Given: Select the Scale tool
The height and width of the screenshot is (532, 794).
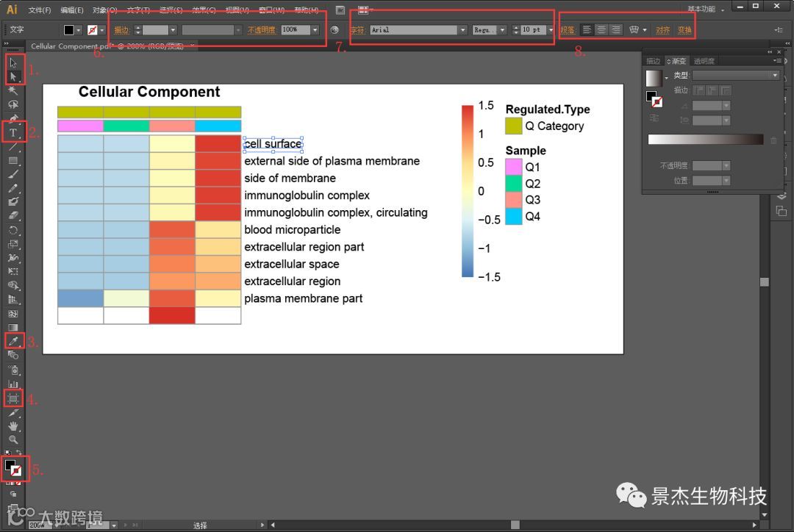Looking at the screenshot, I should 13,243.
